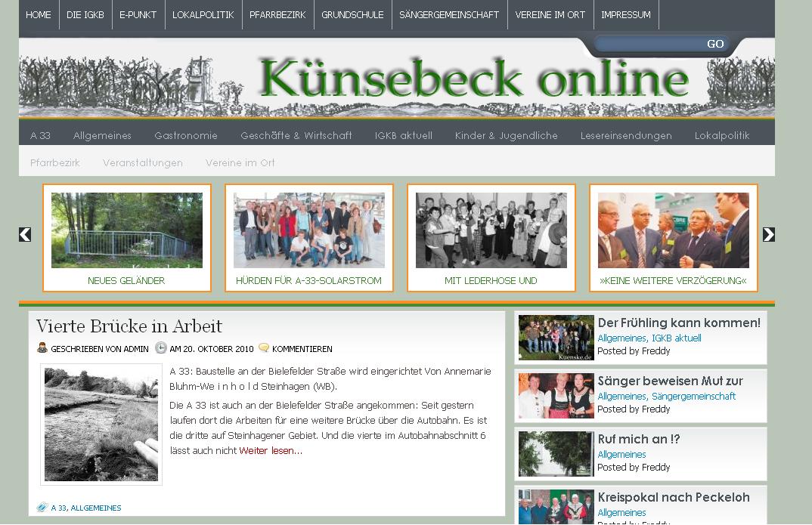Open the SÄNGERGEMEINSCHAFT menu item
Screen dimensions: 812x525
449,15
